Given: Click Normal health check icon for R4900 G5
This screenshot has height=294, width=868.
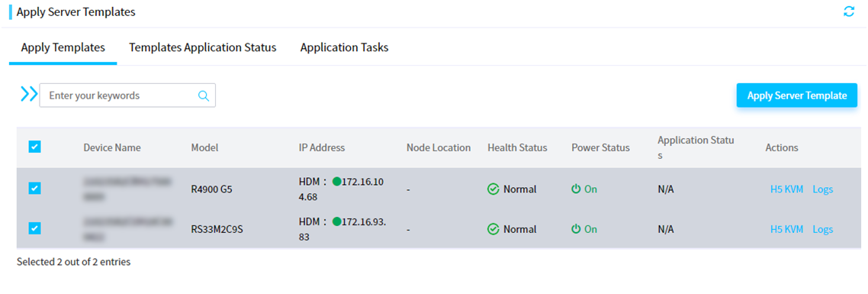Looking at the screenshot, I should click(493, 189).
